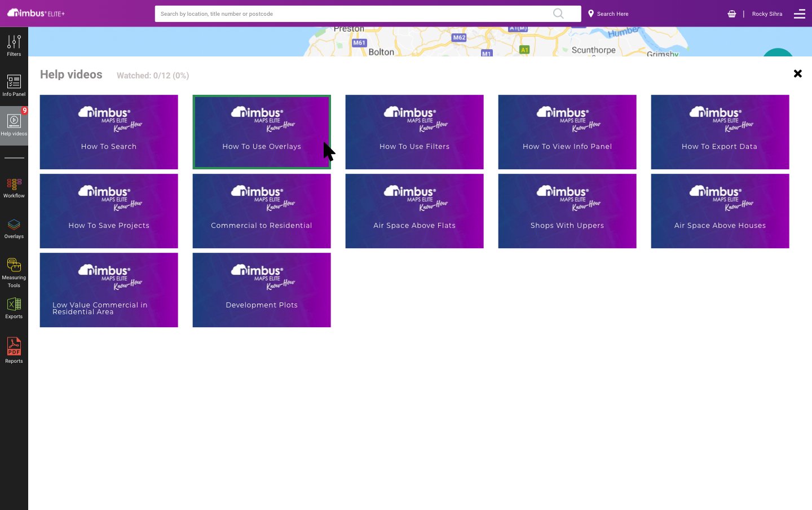Play the How To Export Data video
Image resolution: width=812 pixels, height=510 pixels.
(x=720, y=132)
